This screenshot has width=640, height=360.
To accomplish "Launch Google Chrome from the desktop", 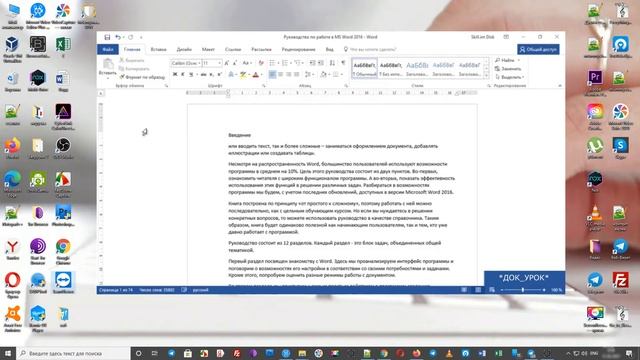I will [63, 251].
